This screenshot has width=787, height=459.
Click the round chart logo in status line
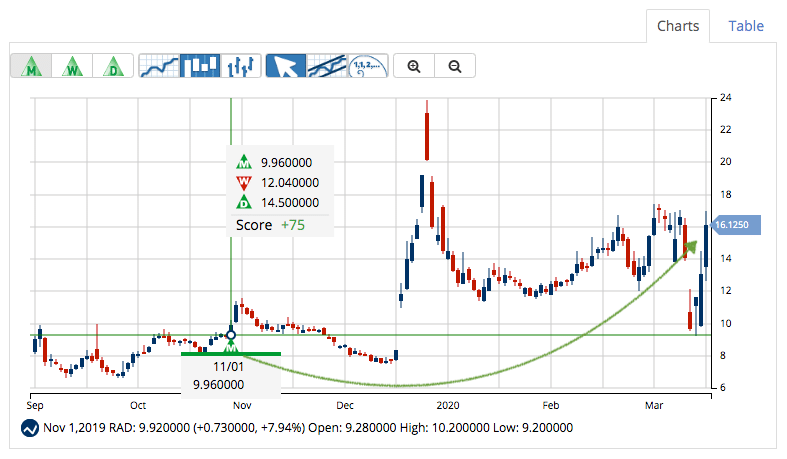click(30, 428)
